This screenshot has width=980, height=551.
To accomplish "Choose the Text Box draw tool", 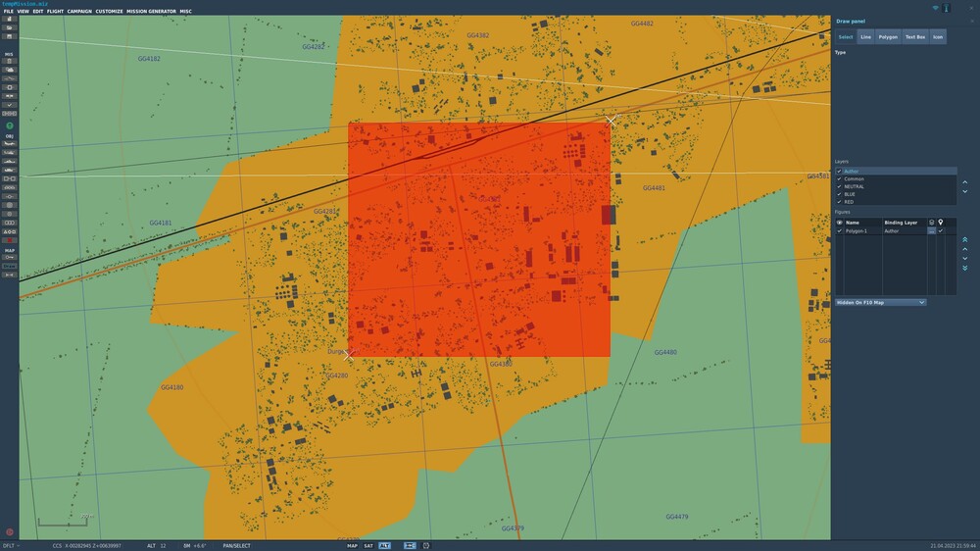I will coord(915,37).
